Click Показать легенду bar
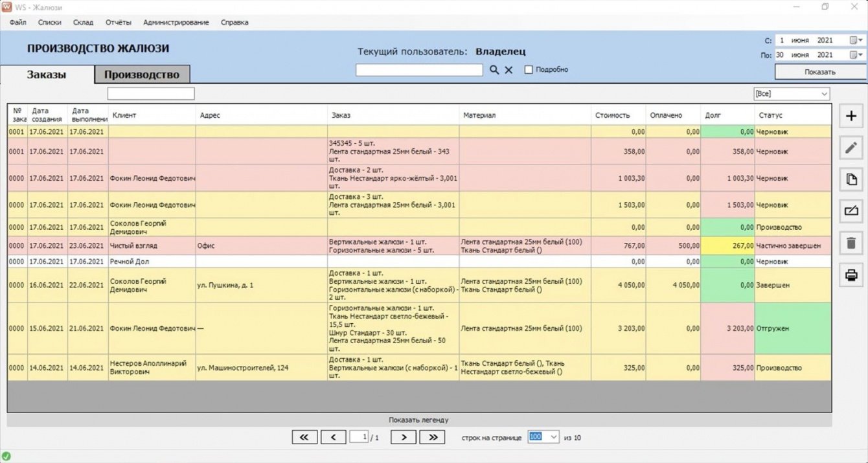Image resolution: width=868 pixels, height=463 pixels. tap(418, 420)
